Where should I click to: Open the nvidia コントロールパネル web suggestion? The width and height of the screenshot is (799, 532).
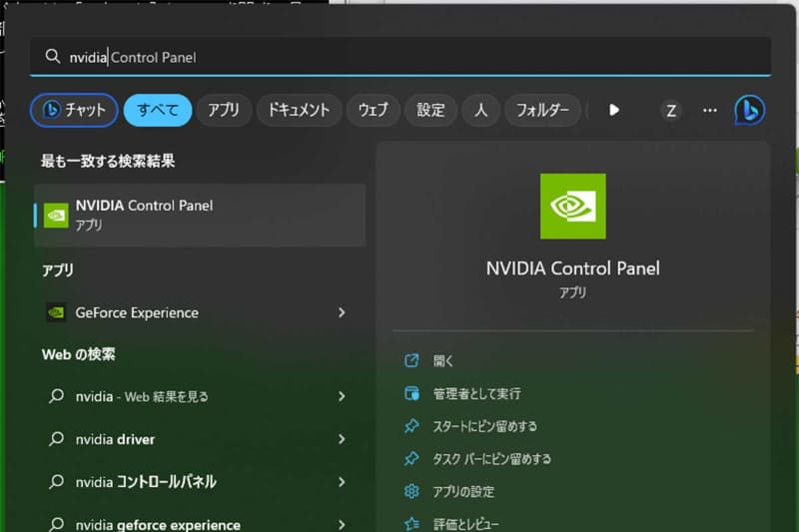tap(200, 482)
